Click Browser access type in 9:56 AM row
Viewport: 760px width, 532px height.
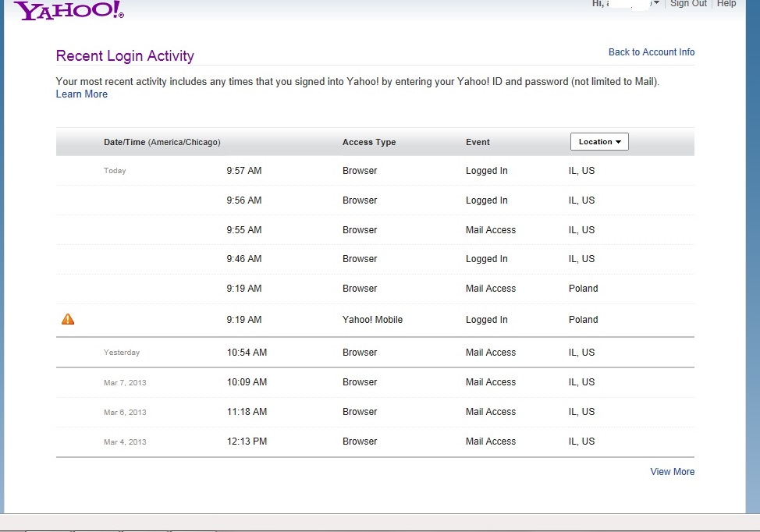[360, 200]
